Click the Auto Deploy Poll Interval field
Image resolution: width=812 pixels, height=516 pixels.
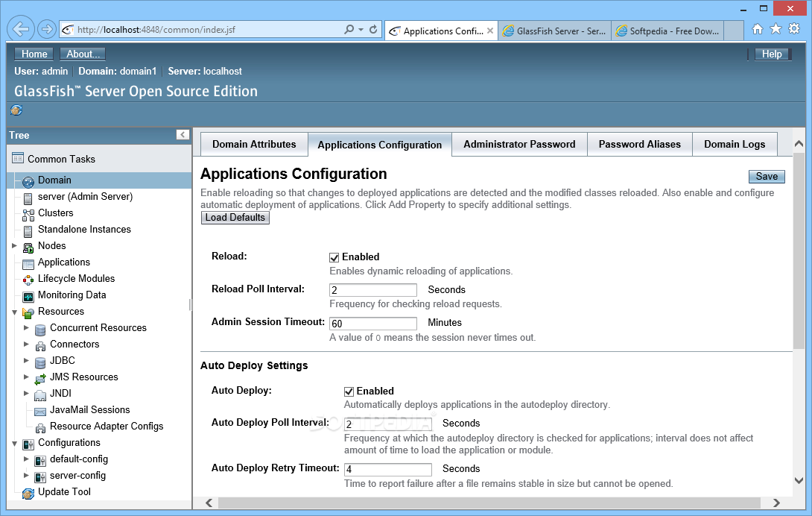(387, 424)
